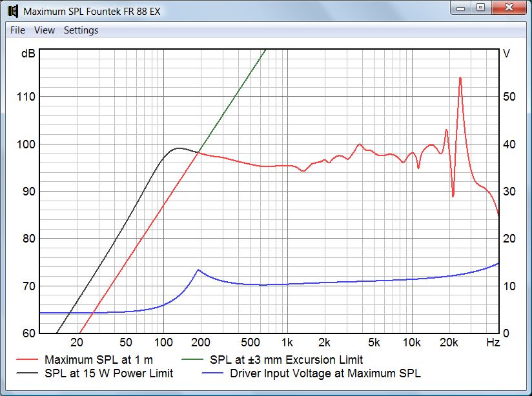Click the 10k frequency axis label
The height and width of the screenshot is (396, 532).
pos(411,342)
